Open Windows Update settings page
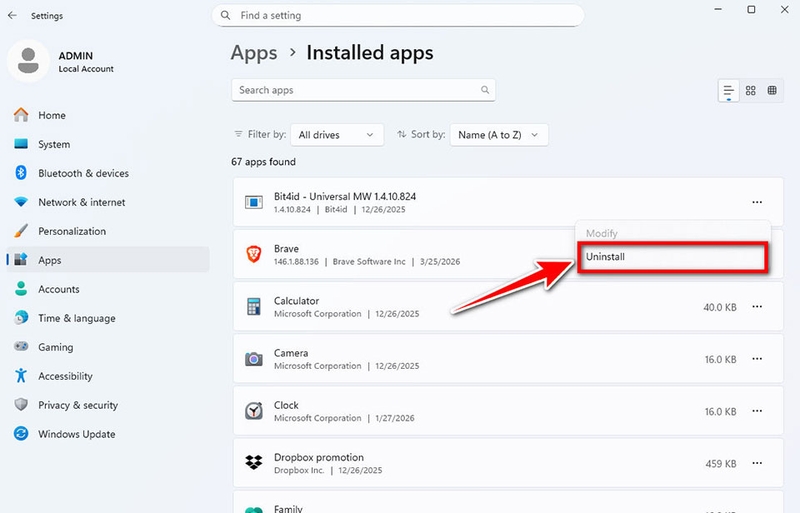Viewport: 800px width, 513px height. click(x=108, y=434)
